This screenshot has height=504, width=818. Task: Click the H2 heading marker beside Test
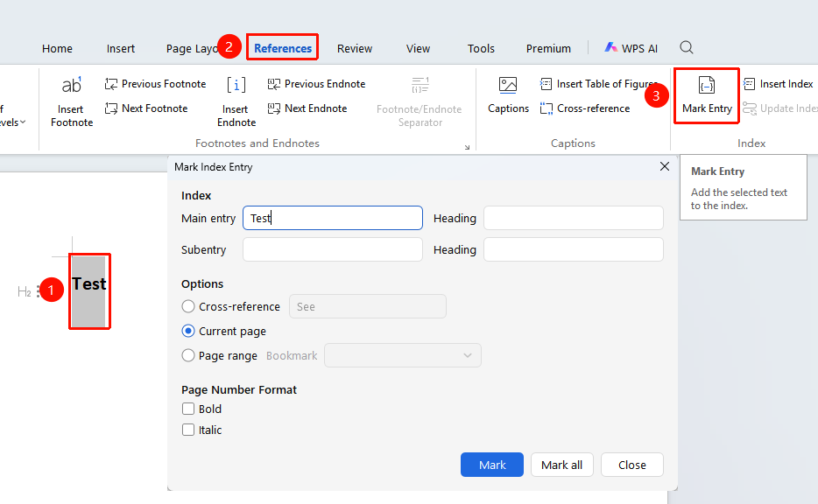pos(24,291)
